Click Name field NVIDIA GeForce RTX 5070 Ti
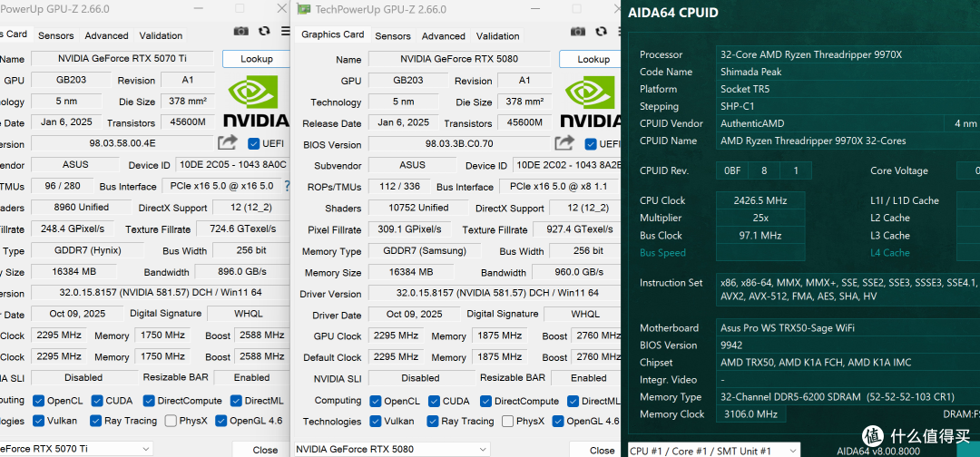Screen dimensions: 980x457 pyautogui.click(x=122, y=59)
